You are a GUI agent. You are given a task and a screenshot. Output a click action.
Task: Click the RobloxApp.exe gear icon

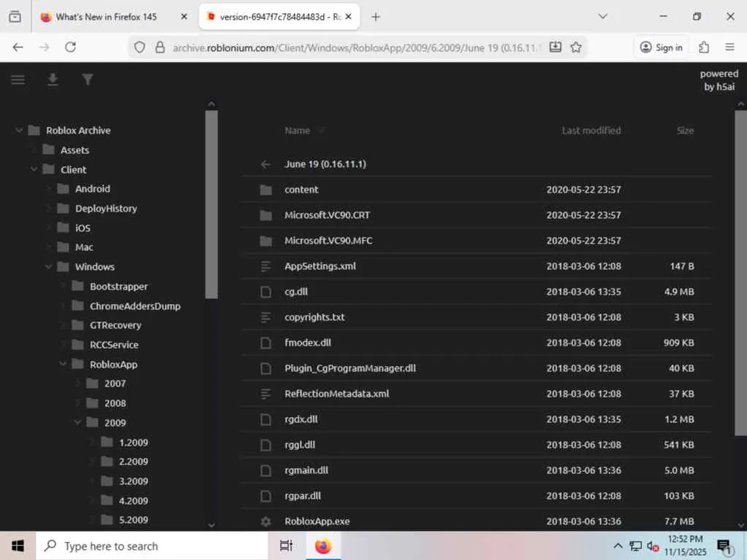tap(266, 521)
